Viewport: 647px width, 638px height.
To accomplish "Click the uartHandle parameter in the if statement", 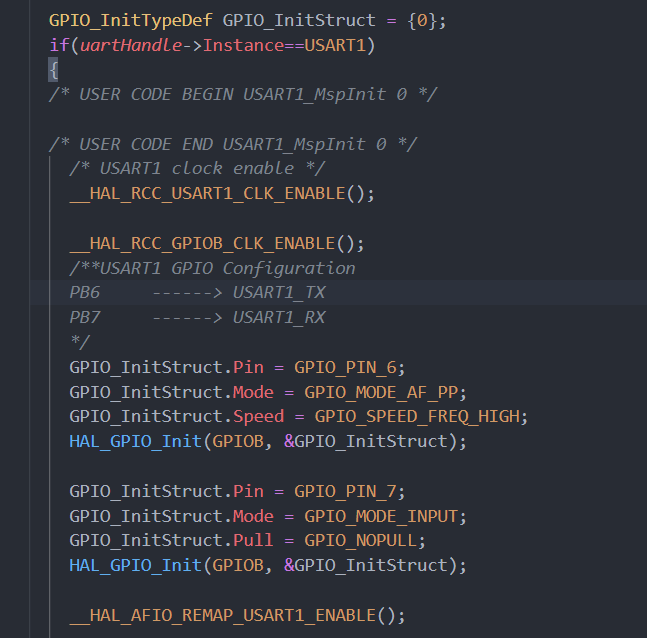I will 131,45.
